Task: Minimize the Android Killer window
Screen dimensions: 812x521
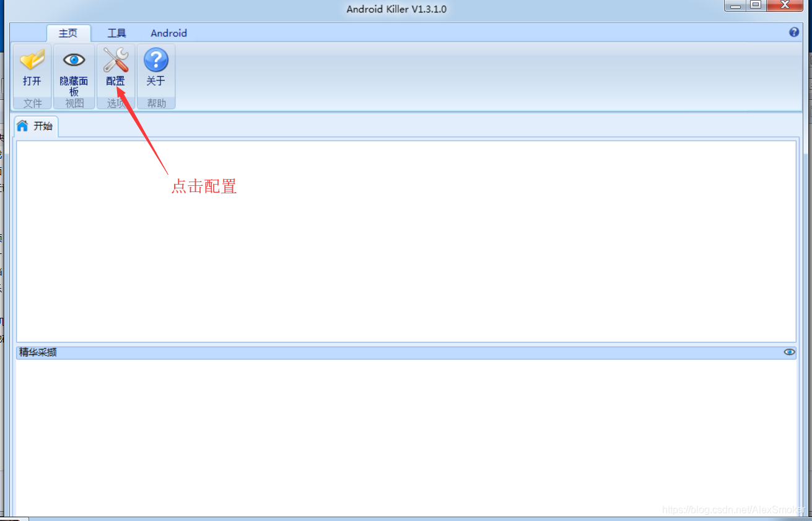Action: (x=735, y=6)
